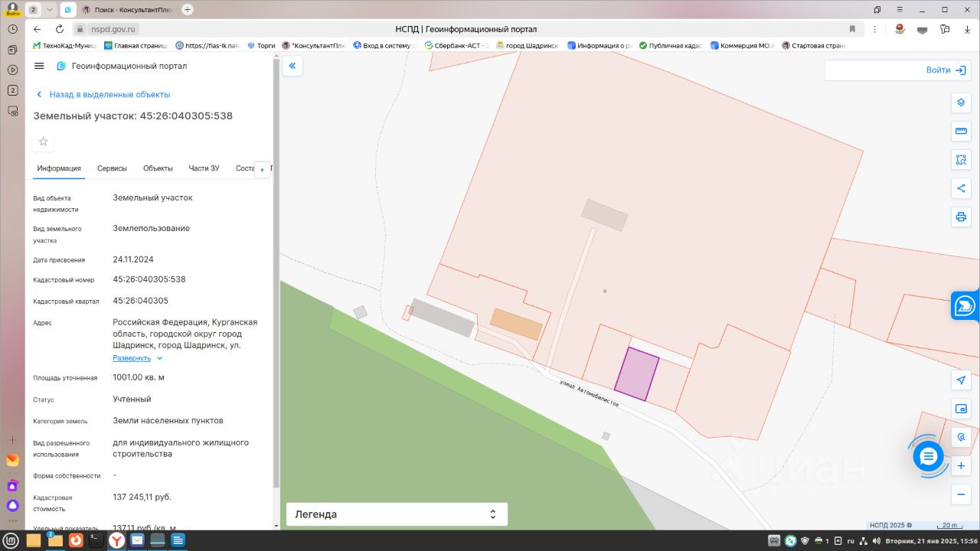Screen dimensions: 980x551
Task: Show more tabs with right arrow
Action: 263,169
